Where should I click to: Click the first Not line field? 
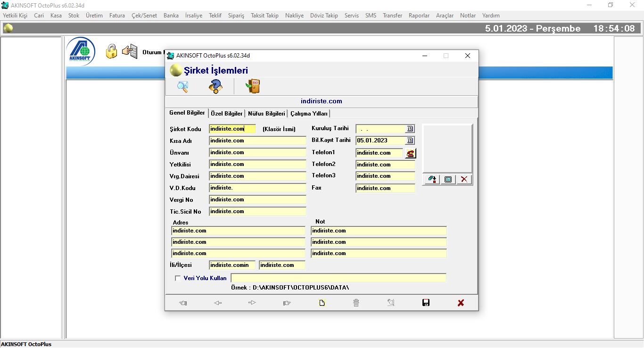pos(379,231)
